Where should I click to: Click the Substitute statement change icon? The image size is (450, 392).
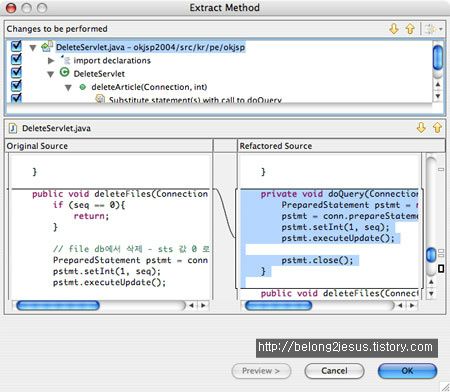click(x=100, y=99)
